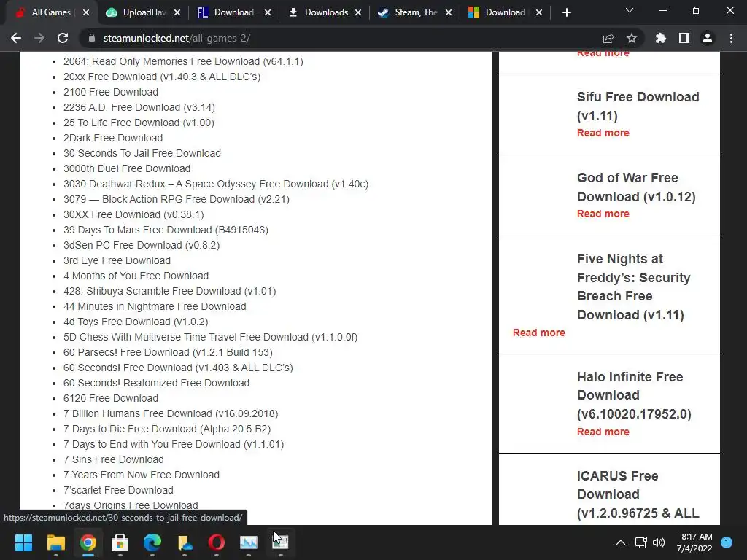The height and width of the screenshot is (560, 747).
Task: Open Sifu Free Download sidebar title
Action: click(x=638, y=106)
